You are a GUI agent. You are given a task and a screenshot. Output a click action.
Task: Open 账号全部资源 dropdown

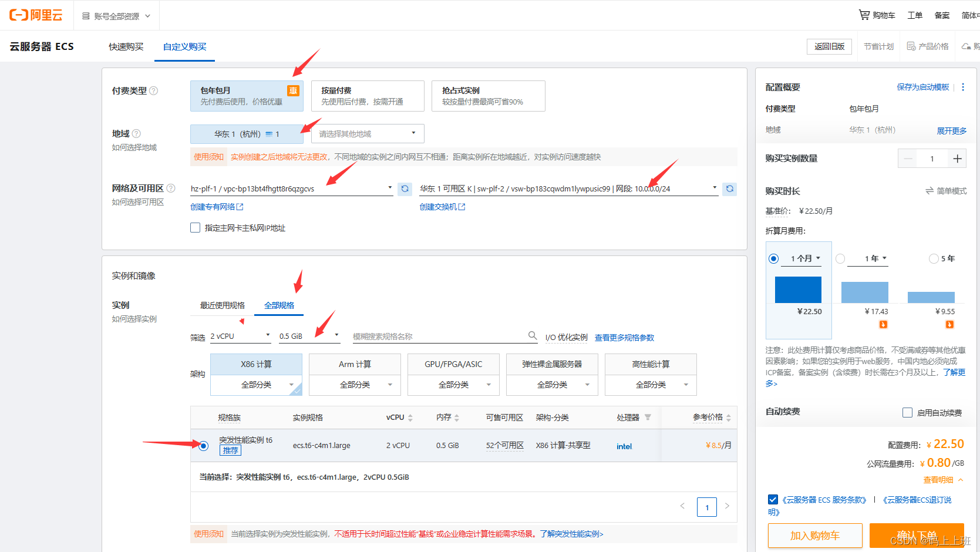coord(116,16)
